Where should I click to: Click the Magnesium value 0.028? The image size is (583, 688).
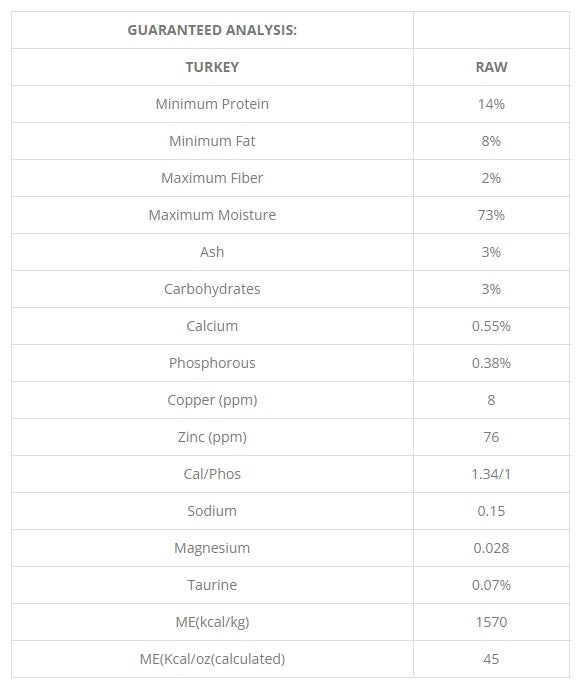coord(491,548)
